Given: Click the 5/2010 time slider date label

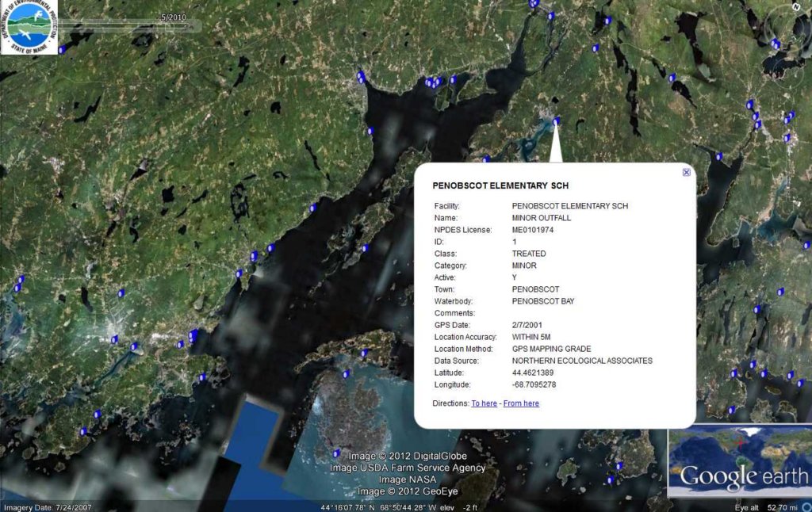Looking at the screenshot, I should click(174, 17).
